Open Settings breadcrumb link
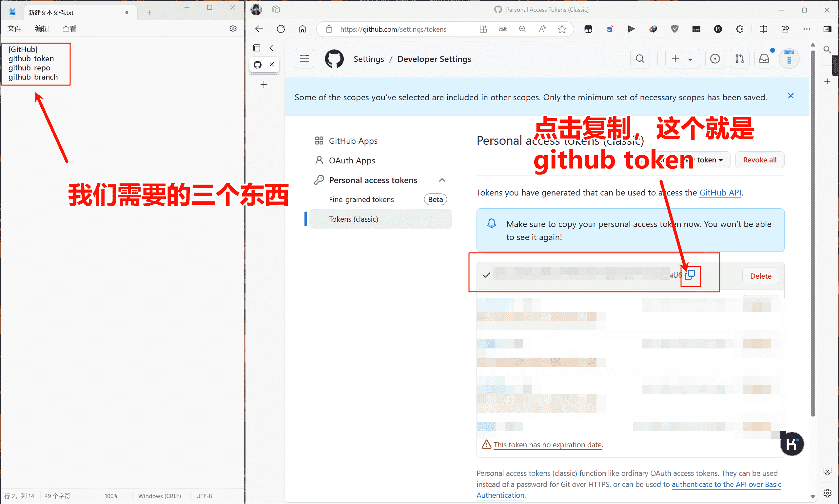This screenshot has width=839, height=504. pos(369,59)
